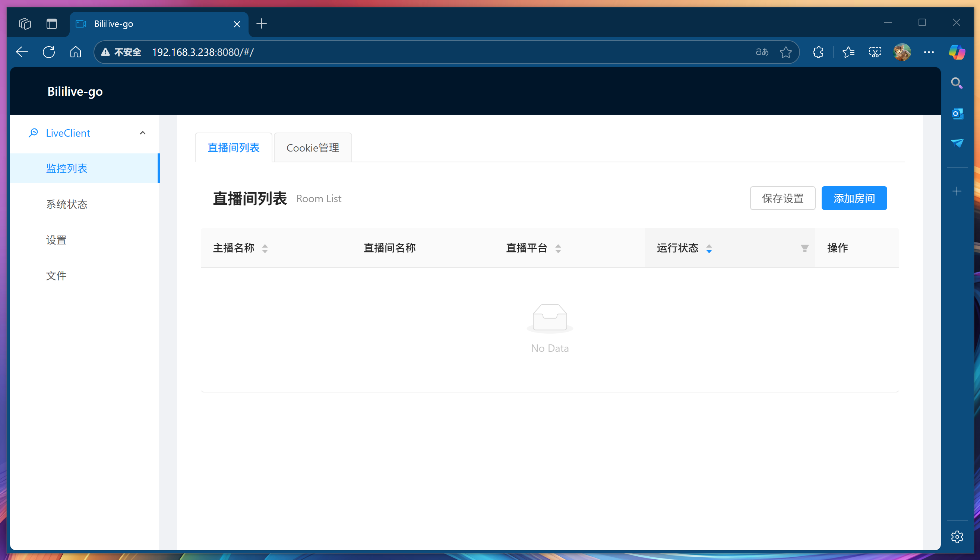Select 系统状态 in the sidebar

[x=67, y=204]
